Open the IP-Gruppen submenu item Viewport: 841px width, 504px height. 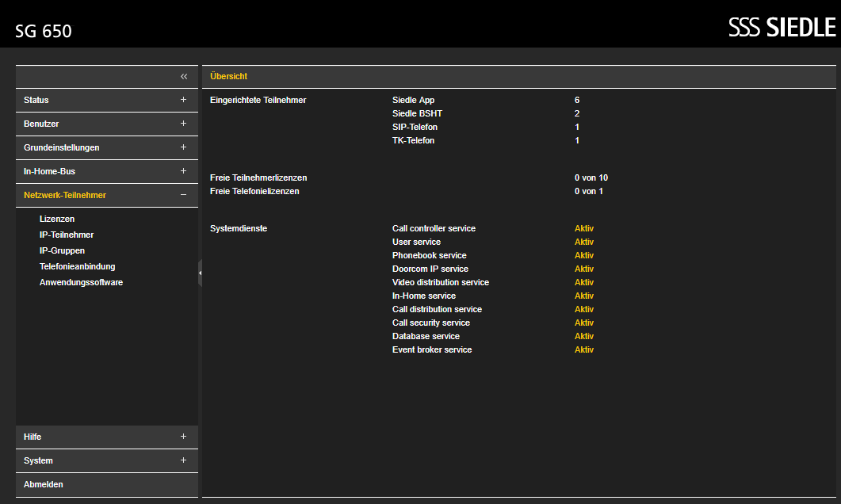click(x=62, y=250)
